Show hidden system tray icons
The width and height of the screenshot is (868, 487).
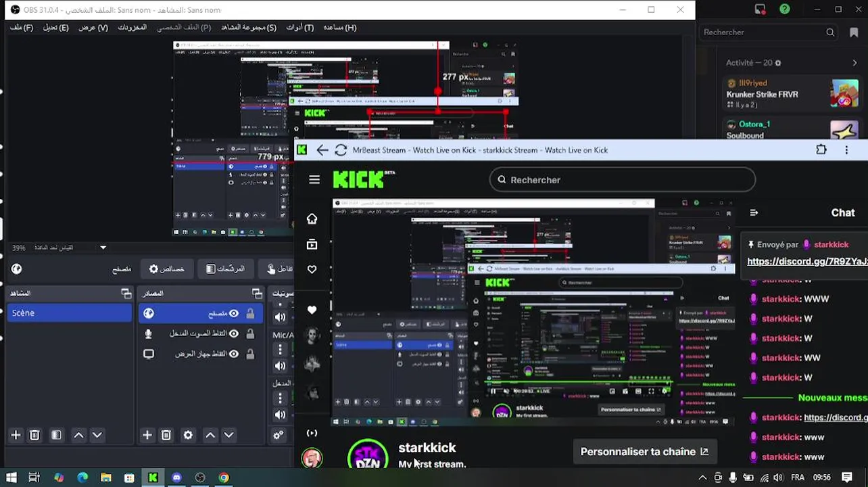(x=702, y=478)
